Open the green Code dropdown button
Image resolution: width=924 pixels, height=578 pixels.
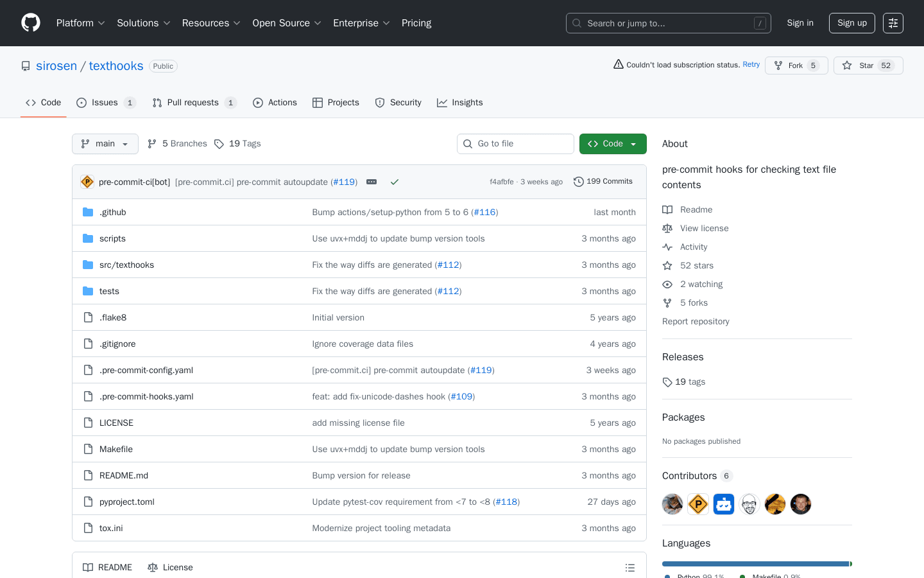click(x=613, y=144)
